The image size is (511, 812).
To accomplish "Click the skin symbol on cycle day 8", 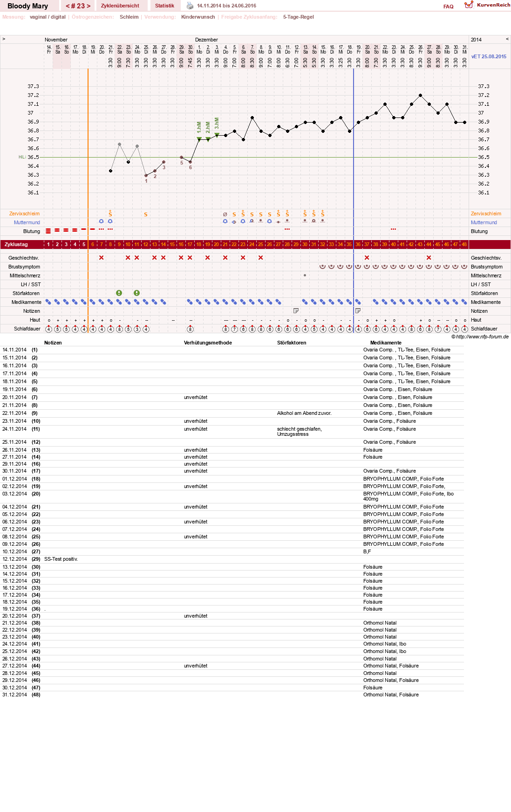I will [110, 320].
